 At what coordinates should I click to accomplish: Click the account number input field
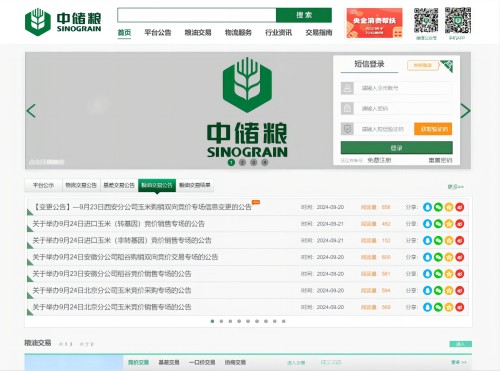point(403,88)
